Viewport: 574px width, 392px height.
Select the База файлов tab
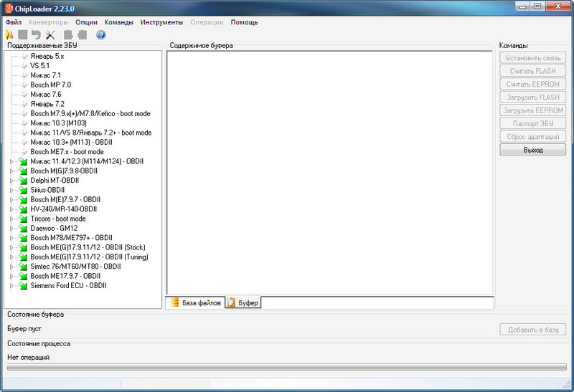point(196,303)
